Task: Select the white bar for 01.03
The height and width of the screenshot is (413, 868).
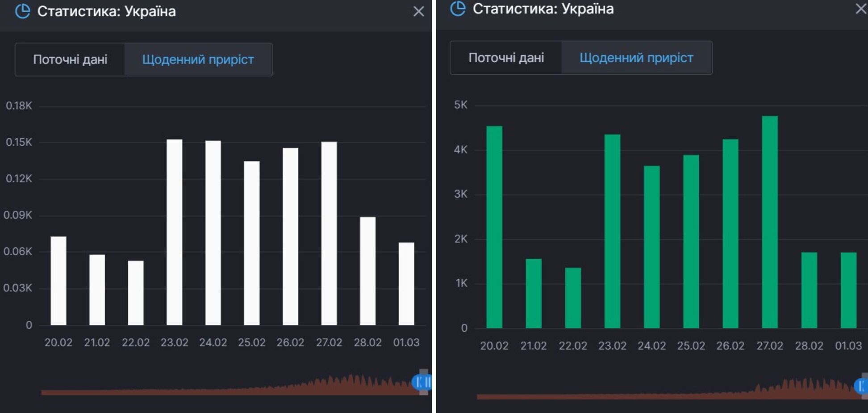Action: click(406, 284)
